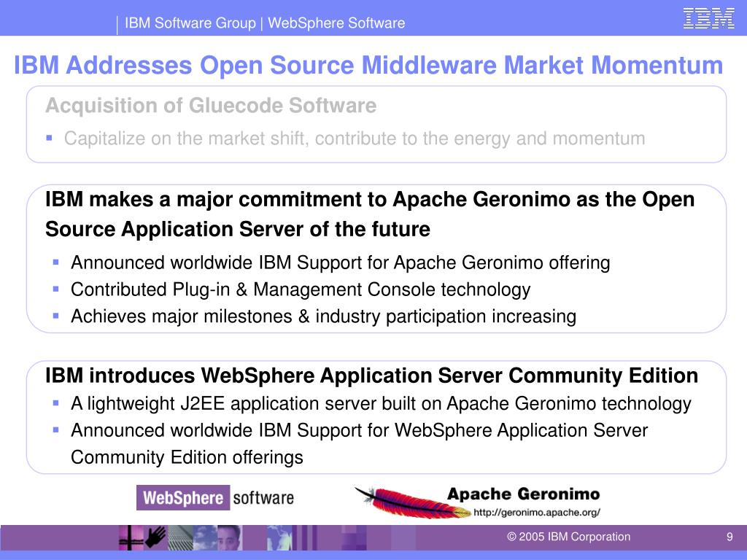Click 'Acquisition of Gluecode Software' heading
747x560 pixels.
point(211,105)
